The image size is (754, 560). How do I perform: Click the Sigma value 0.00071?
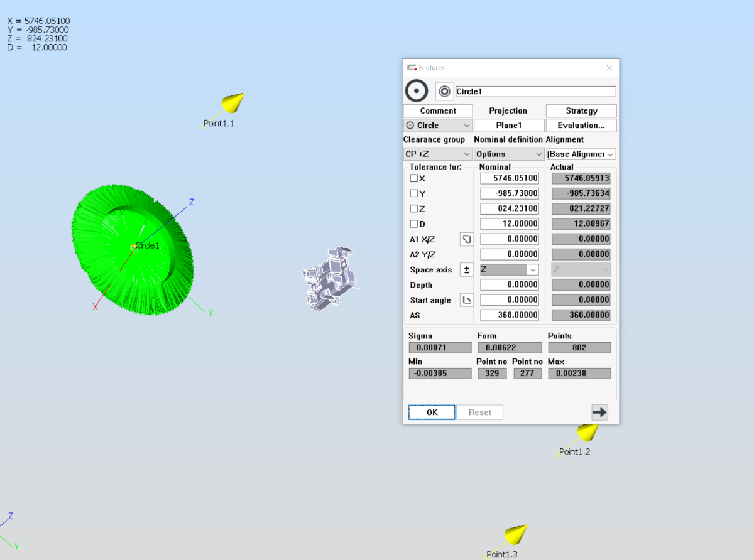[440, 348]
